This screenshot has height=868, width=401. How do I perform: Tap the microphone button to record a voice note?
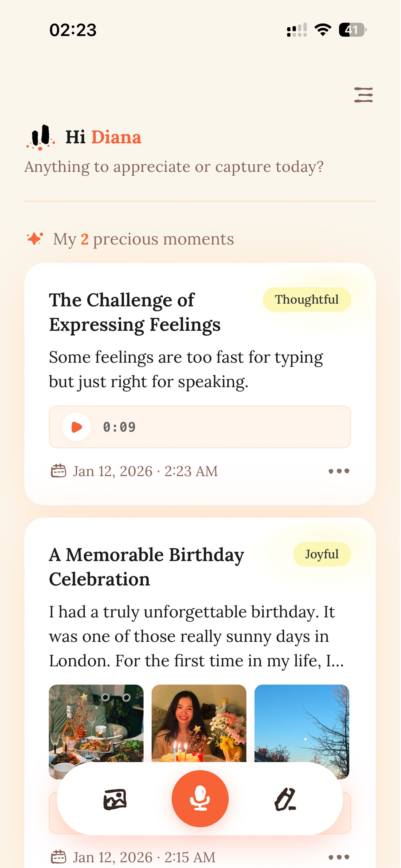[x=200, y=799]
